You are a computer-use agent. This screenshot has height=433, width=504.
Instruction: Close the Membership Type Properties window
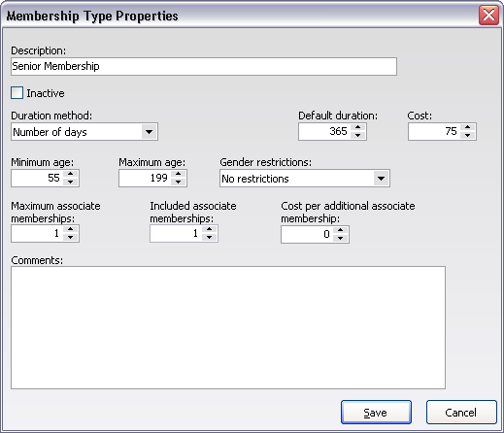coord(488,15)
